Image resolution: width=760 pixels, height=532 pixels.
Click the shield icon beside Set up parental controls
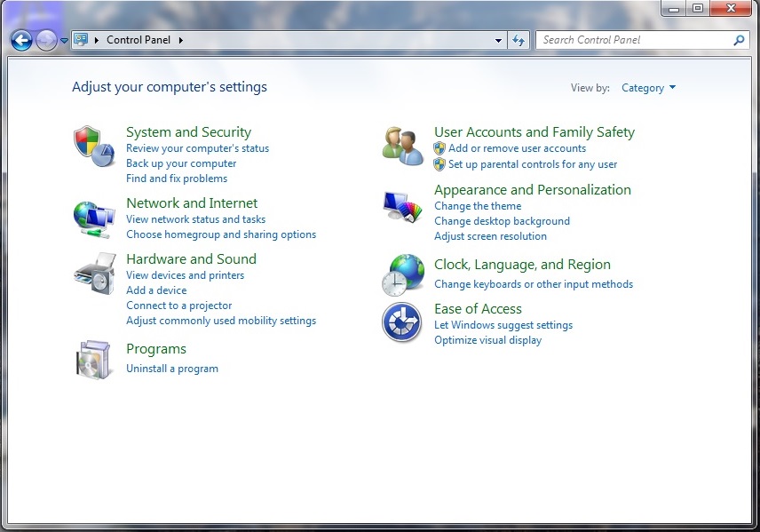[x=439, y=164]
